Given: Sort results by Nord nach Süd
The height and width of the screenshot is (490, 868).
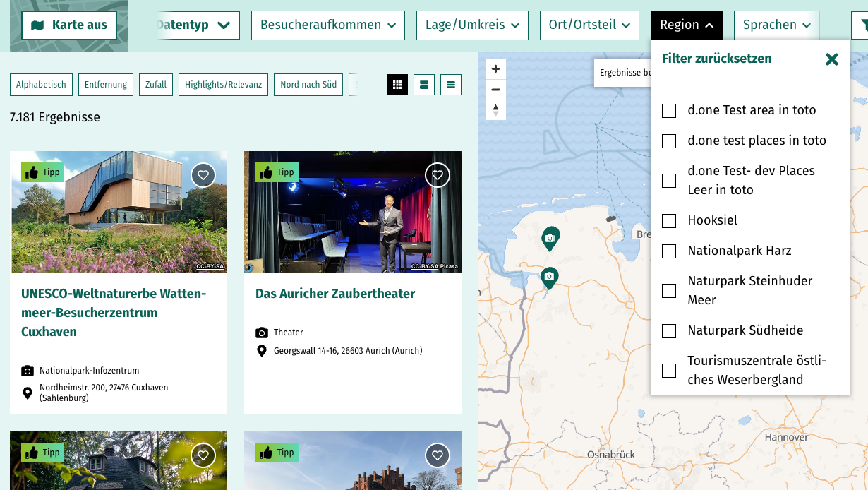Looking at the screenshot, I should 308,85.
